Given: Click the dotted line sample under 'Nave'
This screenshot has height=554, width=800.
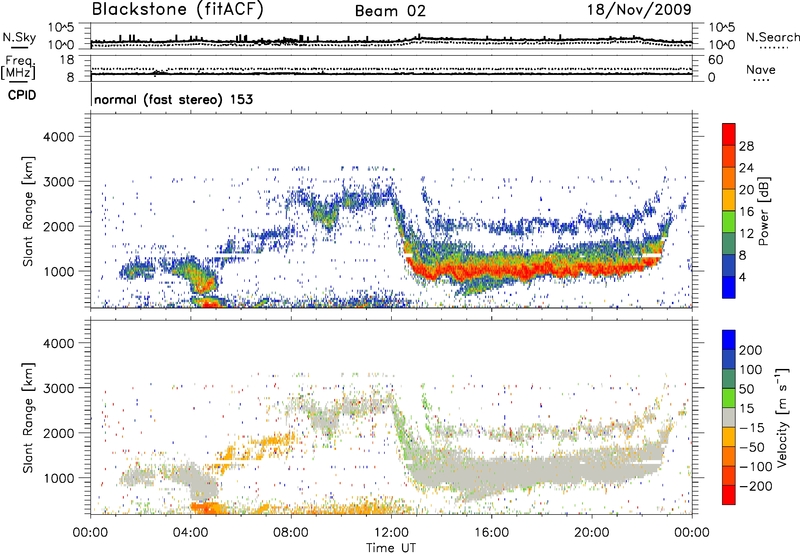Looking at the screenshot, I should click(761, 81).
